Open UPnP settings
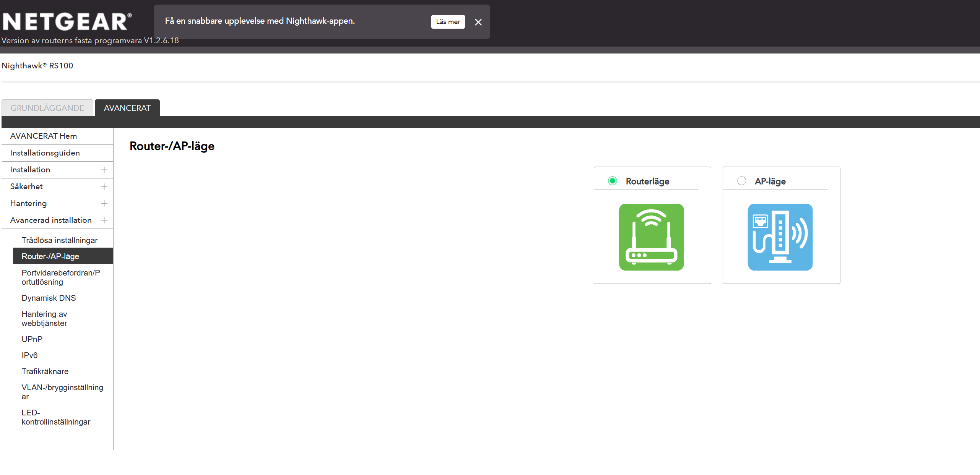The height and width of the screenshot is (475, 980). tap(32, 339)
